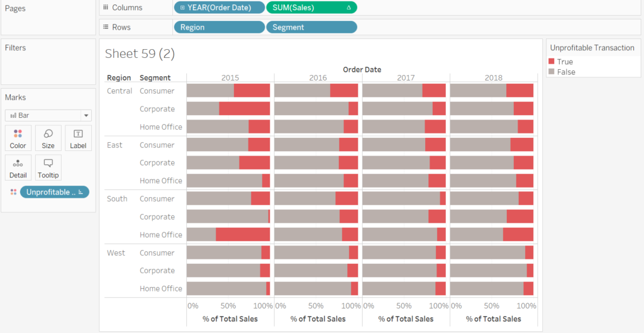Click the Region field header label
644x333 pixels.
click(119, 78)
